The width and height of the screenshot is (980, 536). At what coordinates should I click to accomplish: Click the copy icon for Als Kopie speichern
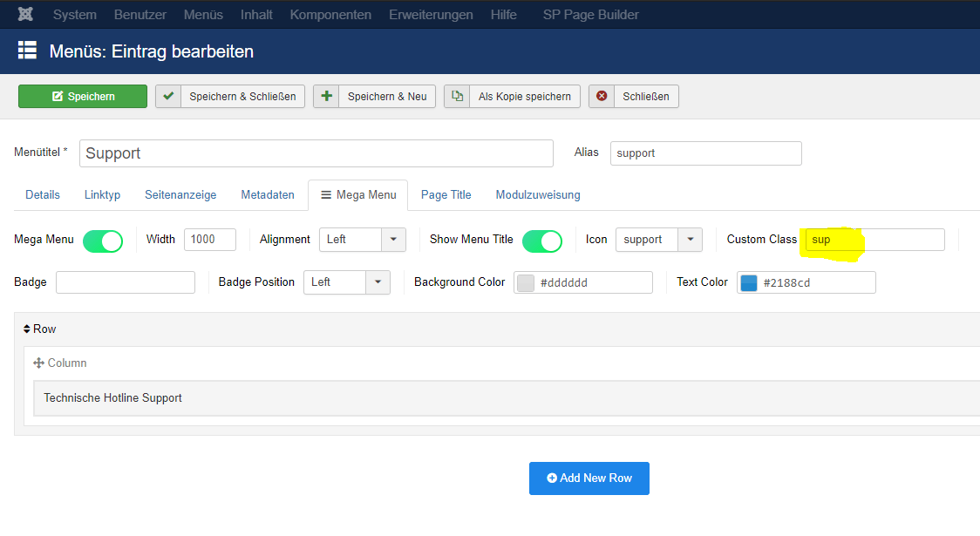click(457, 96)
